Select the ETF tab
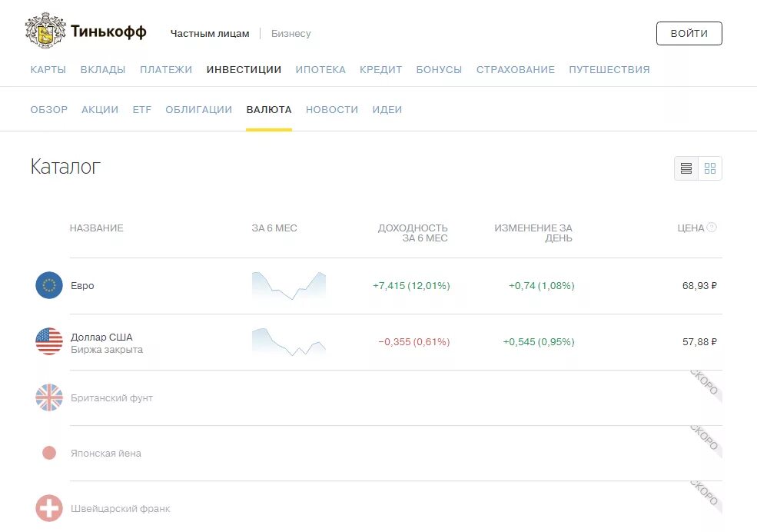This screenshot has width=757, height=532. point(142,110)
